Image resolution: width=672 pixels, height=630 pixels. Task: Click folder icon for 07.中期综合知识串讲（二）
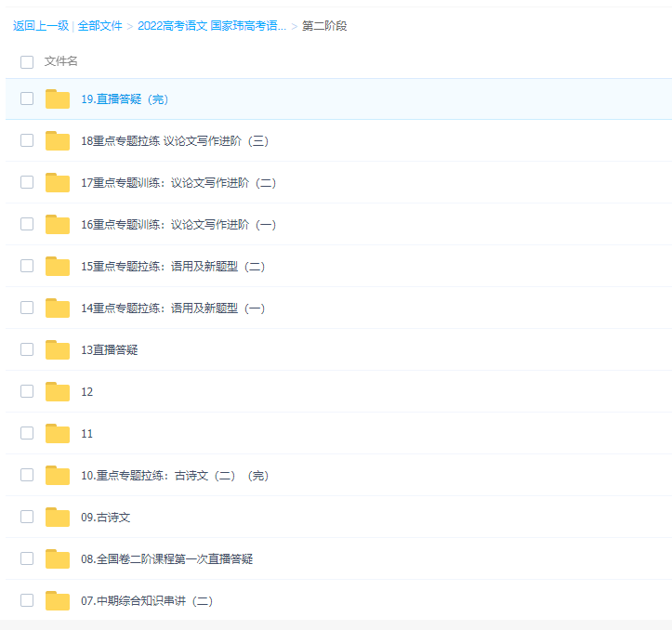click(x=58, y=601)
